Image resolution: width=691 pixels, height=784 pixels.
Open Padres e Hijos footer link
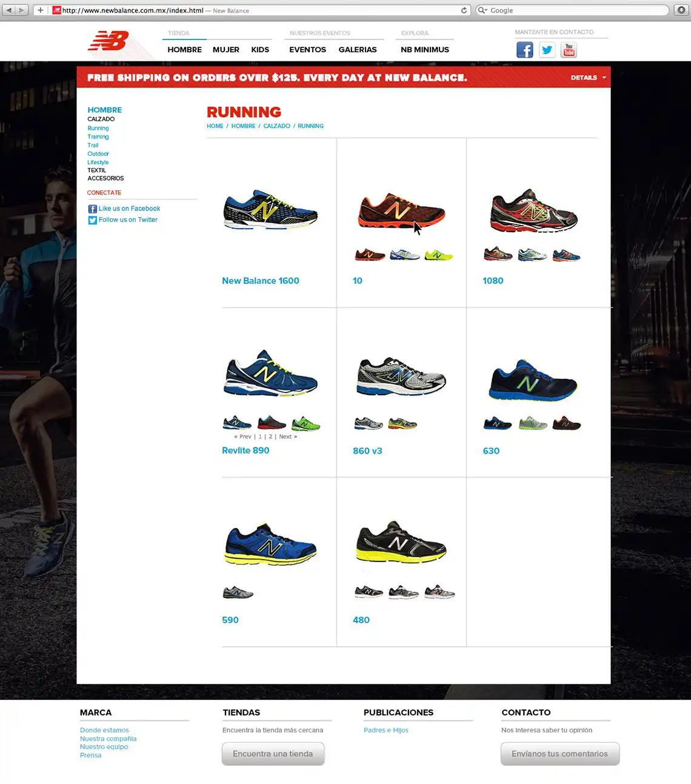pyautogui.click(x=386, y=730)
